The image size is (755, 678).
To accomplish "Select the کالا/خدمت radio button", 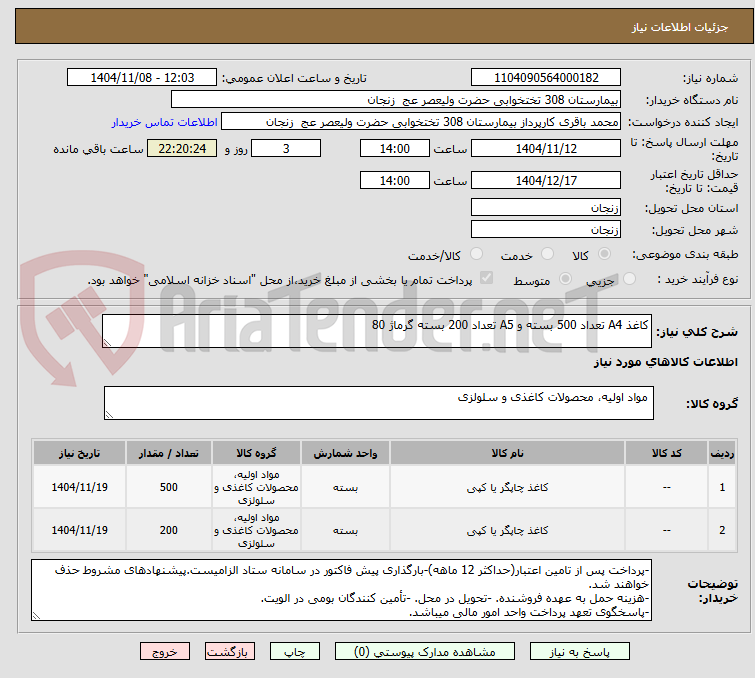I will (x=476, y=254).
